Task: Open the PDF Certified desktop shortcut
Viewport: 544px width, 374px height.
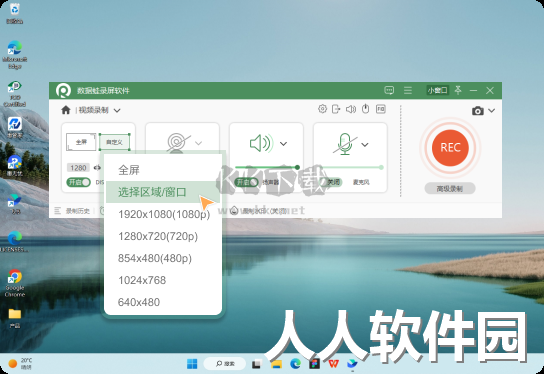Action: click(15, 94)
